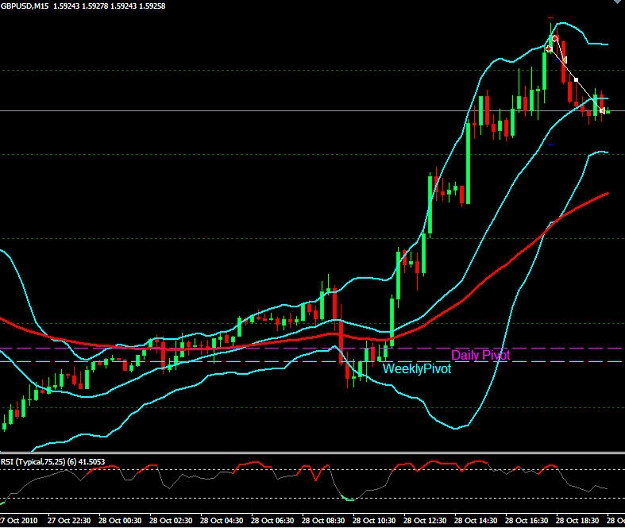Image resolution: width=625 pixels, height=528 pixels.
Task: Click the 28 Oct 14:30 time label
Action: point(476,520)
